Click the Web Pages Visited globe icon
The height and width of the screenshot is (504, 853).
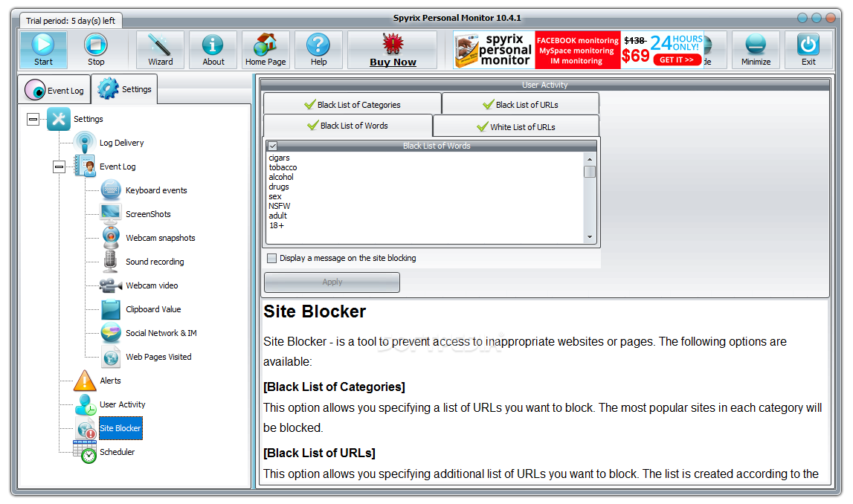point(111,357)
